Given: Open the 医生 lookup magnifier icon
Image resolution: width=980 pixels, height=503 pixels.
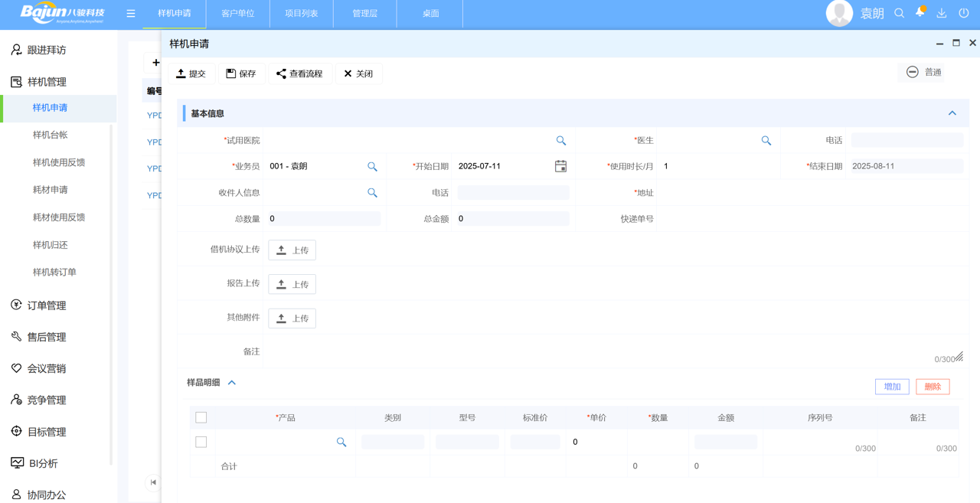Looking at the screenshot, I should click(x=766, y=141).
